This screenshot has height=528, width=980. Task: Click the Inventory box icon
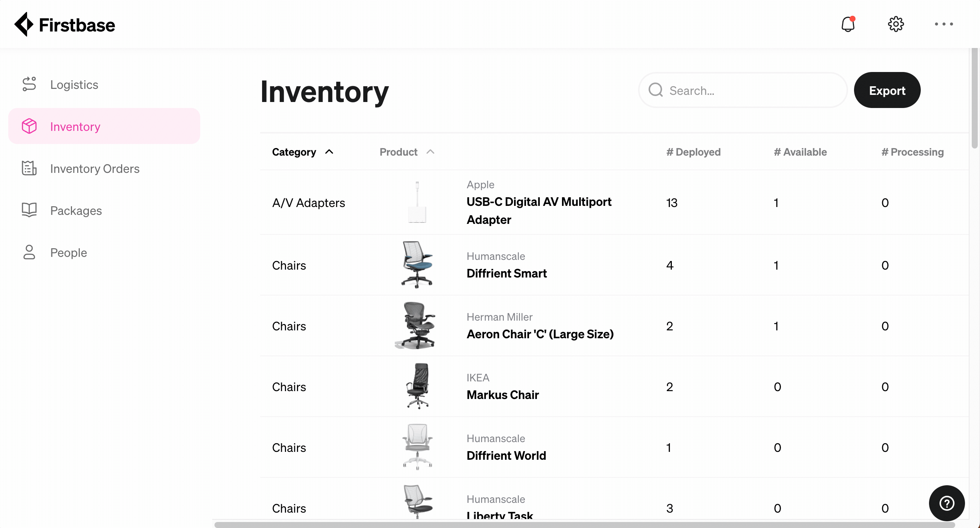tap(29, 126)
